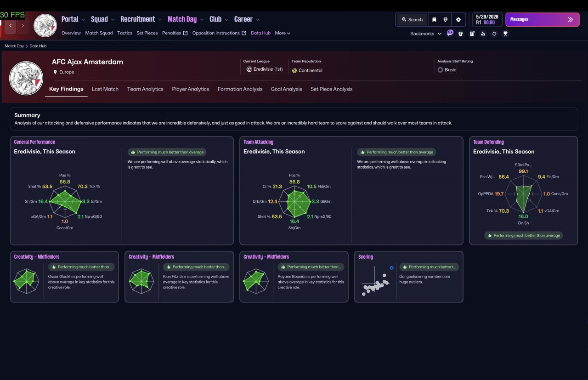Open the Recruitment main menu
588x380 pixels.
pos(137,19)
